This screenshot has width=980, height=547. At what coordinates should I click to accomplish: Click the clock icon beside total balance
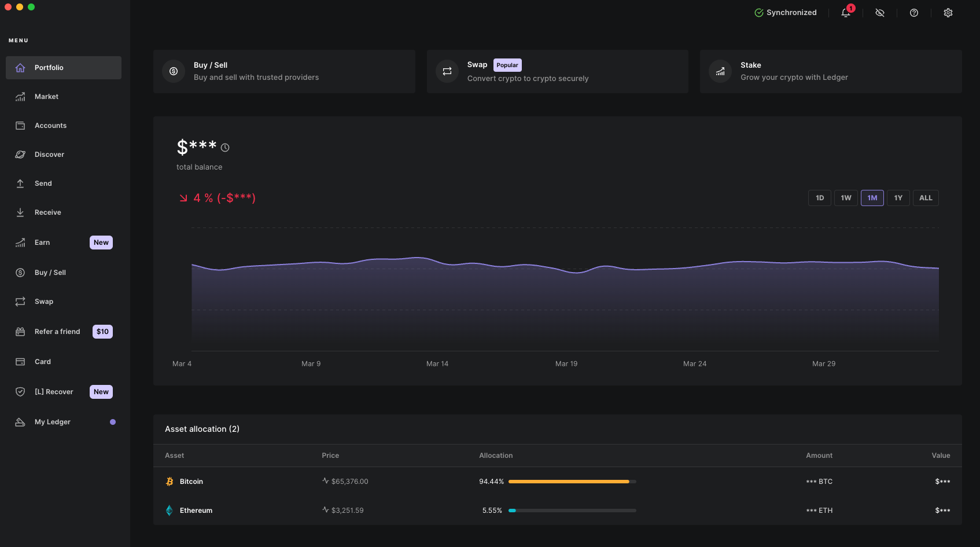[225, 148]
